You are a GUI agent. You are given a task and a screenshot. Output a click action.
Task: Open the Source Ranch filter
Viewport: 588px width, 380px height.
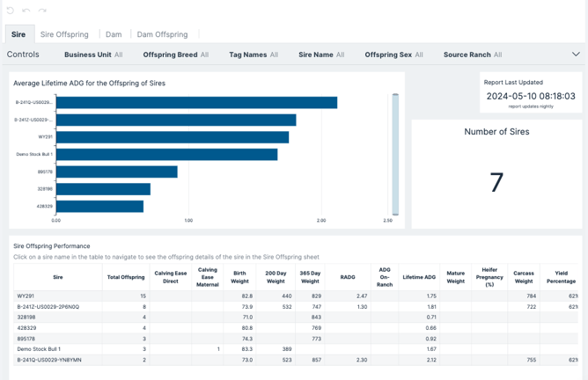473,55
